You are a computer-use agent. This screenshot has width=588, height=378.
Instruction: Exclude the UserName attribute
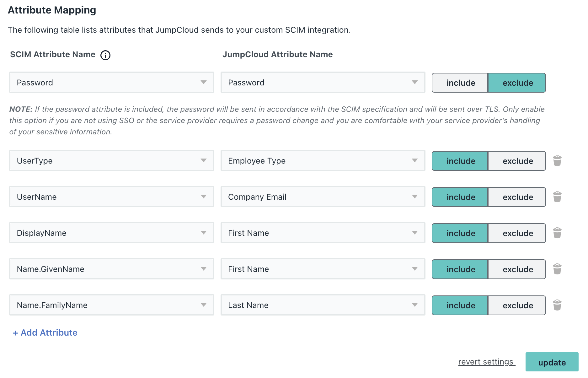point(517,197)
